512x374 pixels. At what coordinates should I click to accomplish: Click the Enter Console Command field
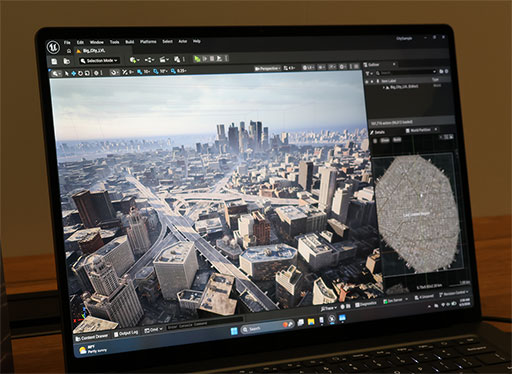(205, 323)
